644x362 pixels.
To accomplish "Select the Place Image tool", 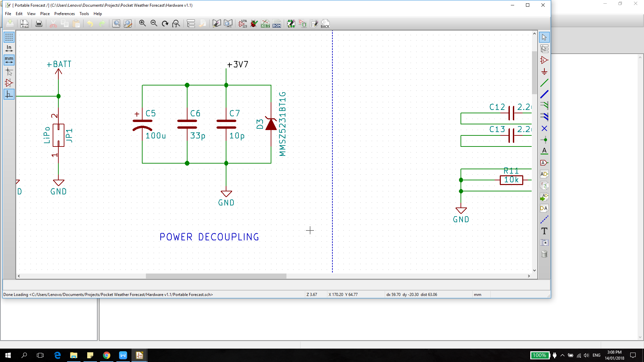I will pos(544,242).
